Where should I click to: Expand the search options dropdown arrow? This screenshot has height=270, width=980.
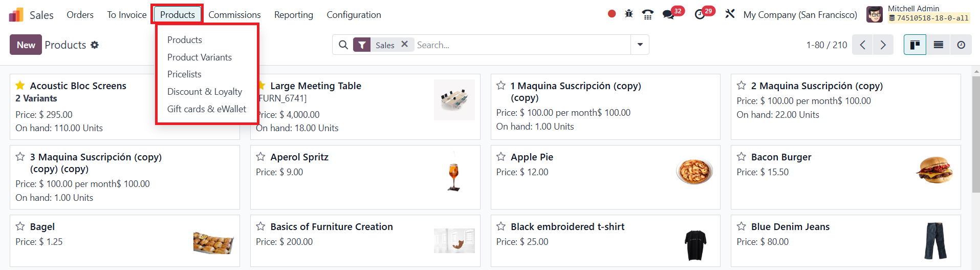640,45
